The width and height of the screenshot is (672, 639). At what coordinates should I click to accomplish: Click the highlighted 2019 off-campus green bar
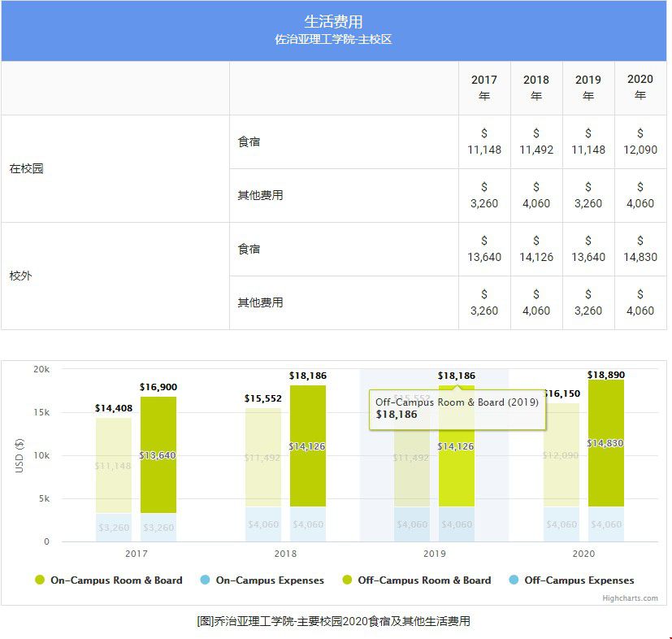coord(457,472)
